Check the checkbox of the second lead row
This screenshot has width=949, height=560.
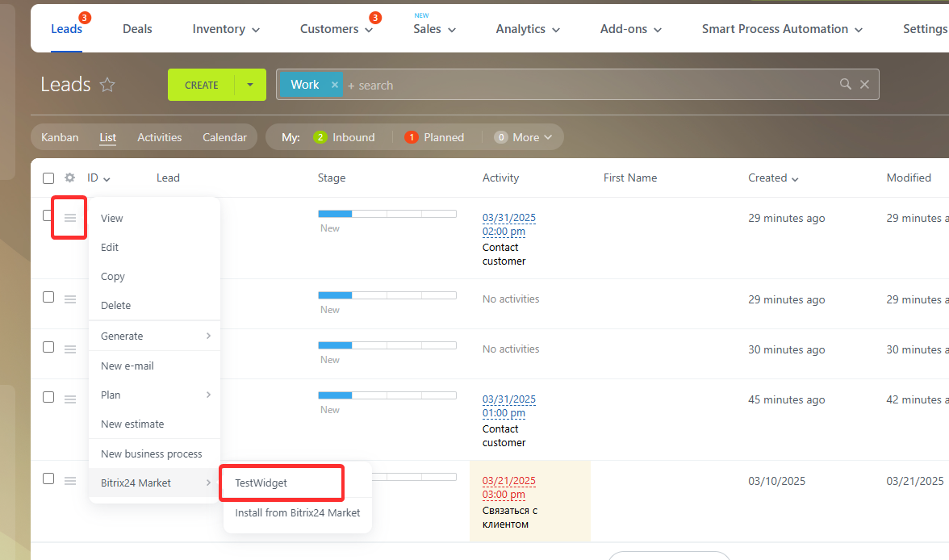[x=48, y=297]
